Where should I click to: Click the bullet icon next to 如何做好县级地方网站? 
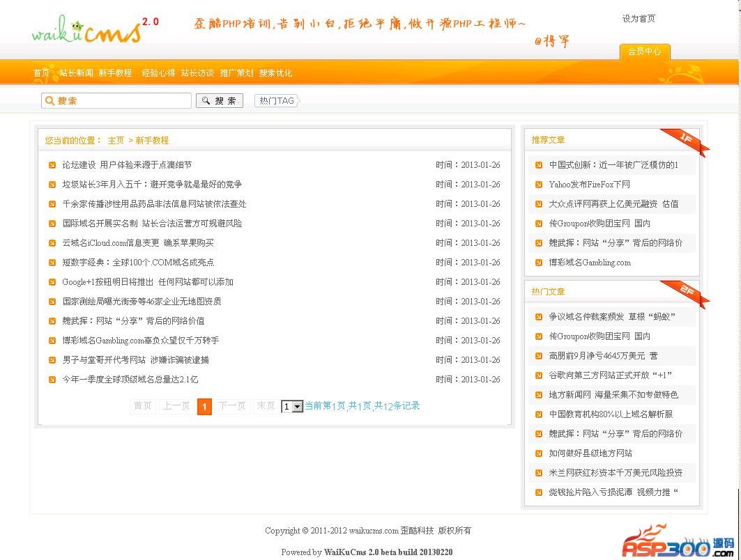[x=539, y=453]
